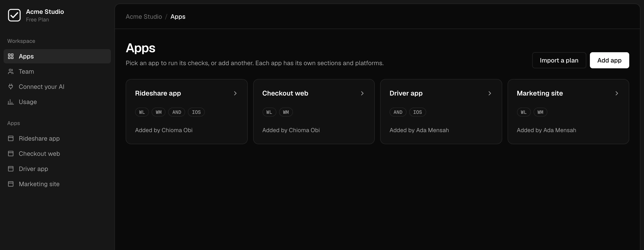The height and width of the screenshot is (250, 644).
Task: Click the Apps breadcrumb
Action: (x=178, y=17)
